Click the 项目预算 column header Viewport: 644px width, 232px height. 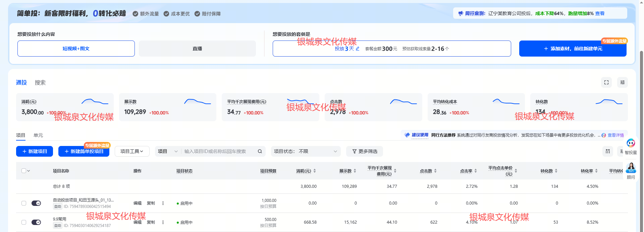click(268, 171)
